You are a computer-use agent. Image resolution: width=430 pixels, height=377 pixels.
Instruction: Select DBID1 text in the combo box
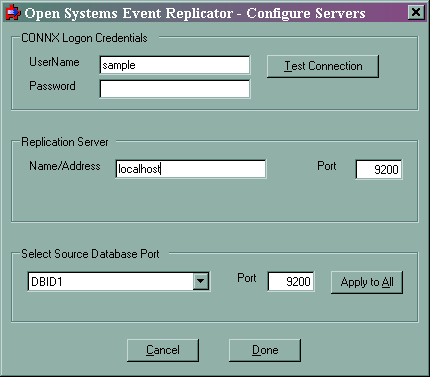pos(47,282)
